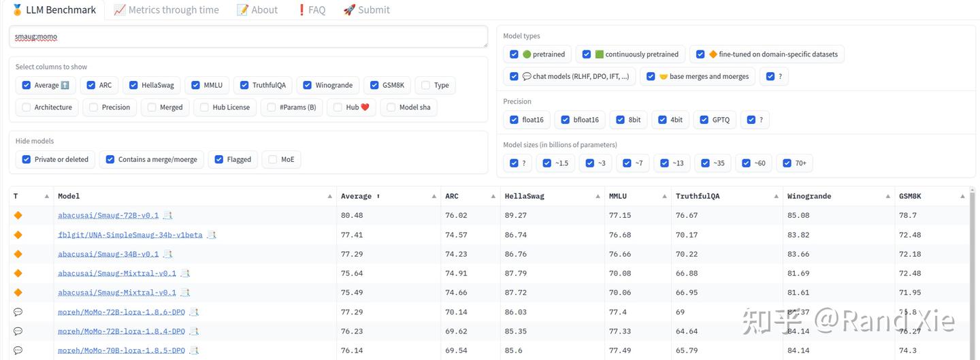Open the FAQ tab

tap(311, 10)
